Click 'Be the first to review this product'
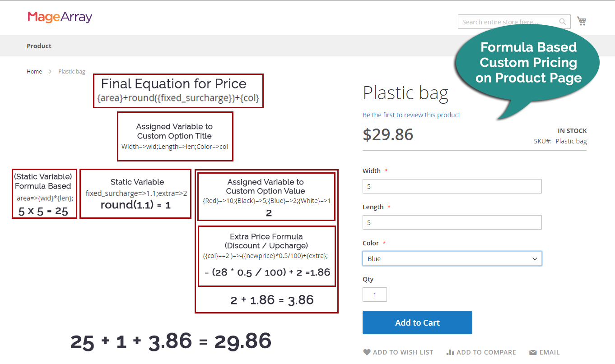 point(411,115)
